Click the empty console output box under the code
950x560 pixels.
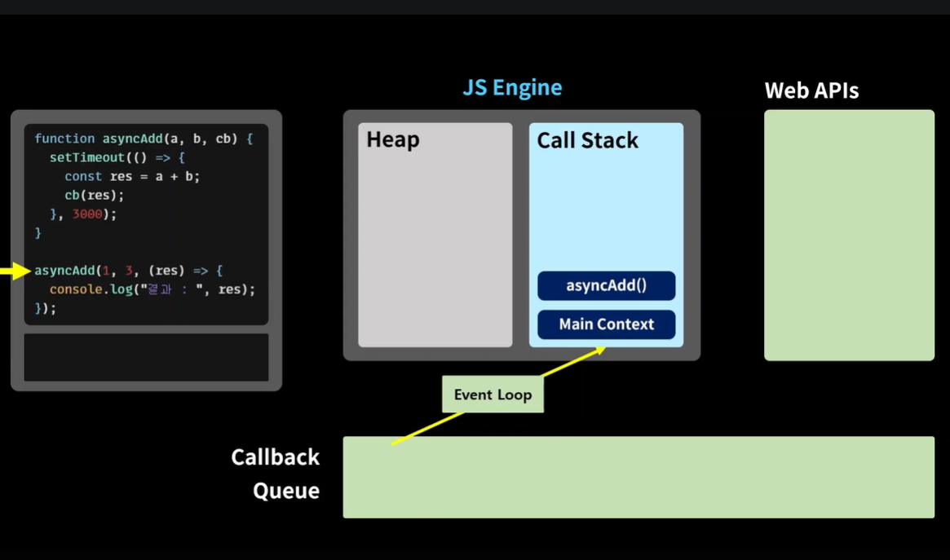146,357
